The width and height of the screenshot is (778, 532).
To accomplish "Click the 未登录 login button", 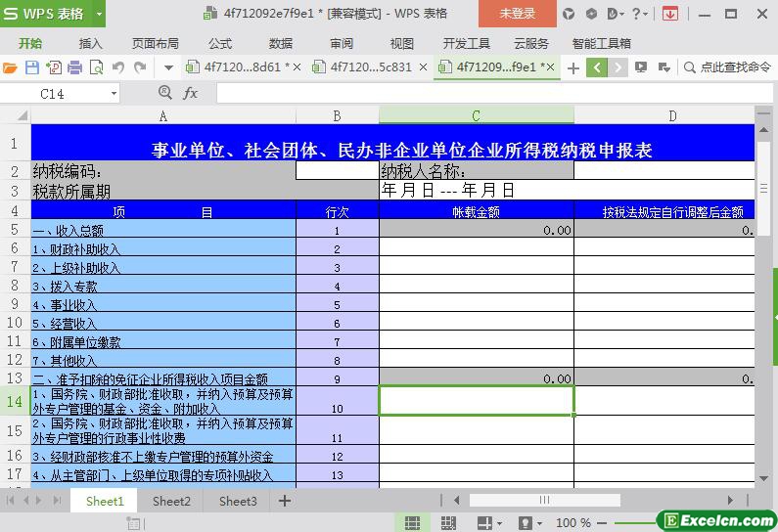I will pos(517,14).
